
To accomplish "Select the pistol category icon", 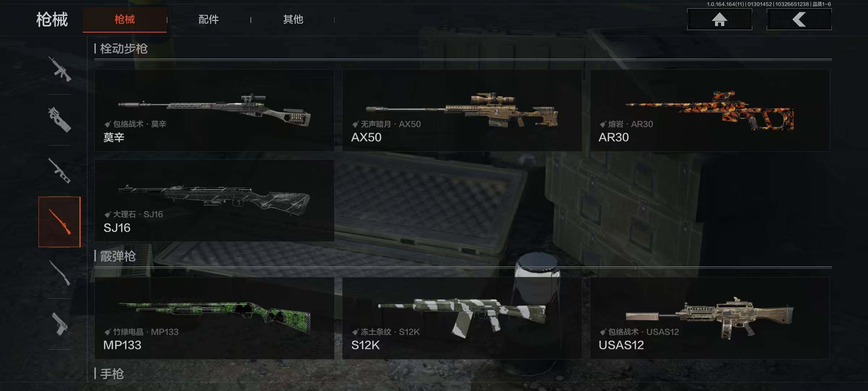I will [x=60, y=324].
